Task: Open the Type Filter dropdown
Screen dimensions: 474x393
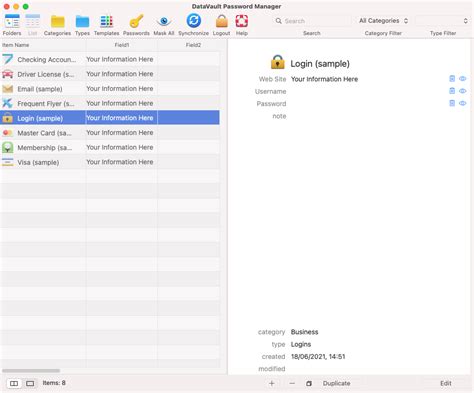Action: pos(442,21)
